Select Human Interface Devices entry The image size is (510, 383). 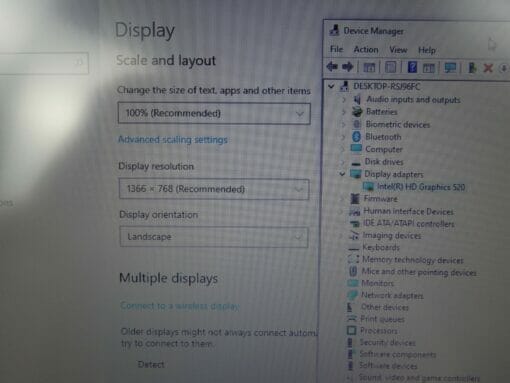[x=408, y=211]
